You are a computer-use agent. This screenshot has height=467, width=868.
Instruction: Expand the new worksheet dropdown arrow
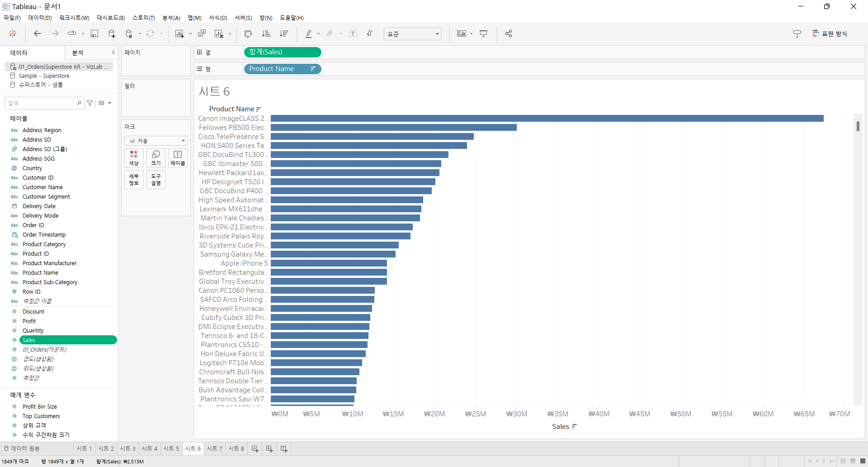coord(190,33)
